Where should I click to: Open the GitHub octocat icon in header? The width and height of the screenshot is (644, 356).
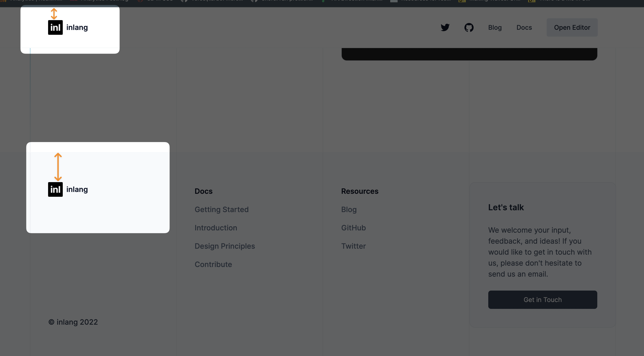coord(469,27)
